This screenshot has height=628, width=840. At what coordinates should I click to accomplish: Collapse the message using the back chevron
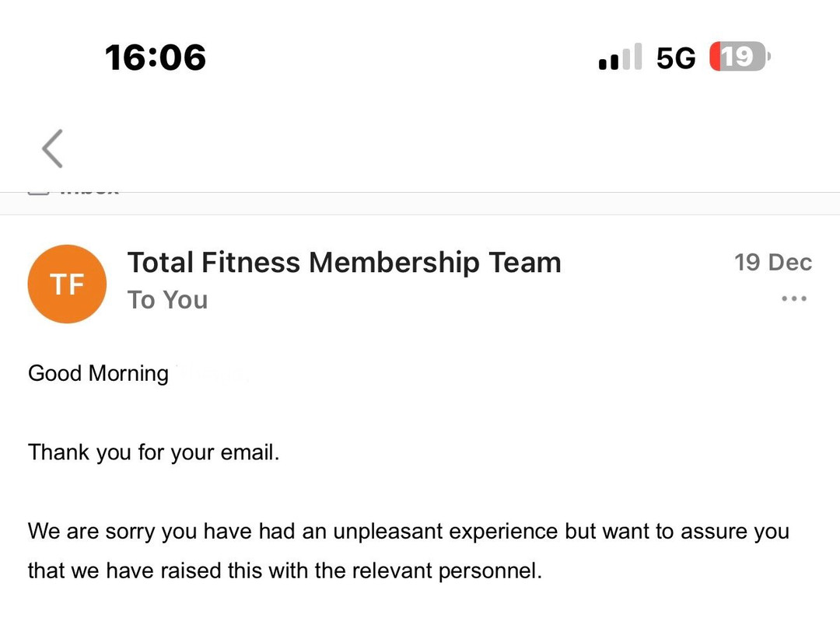coord(51,148)
